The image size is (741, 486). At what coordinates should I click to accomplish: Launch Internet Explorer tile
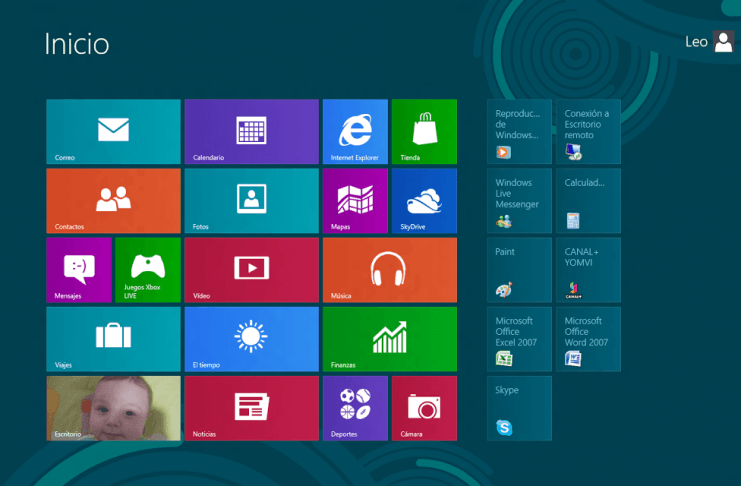pyautogui.click(x=355, y=131)
